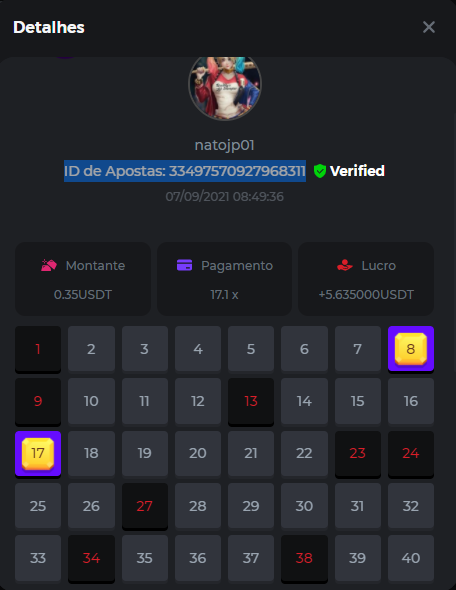456x590 pixels.
Task: Select the red number 27 tile
Action: 145,506
